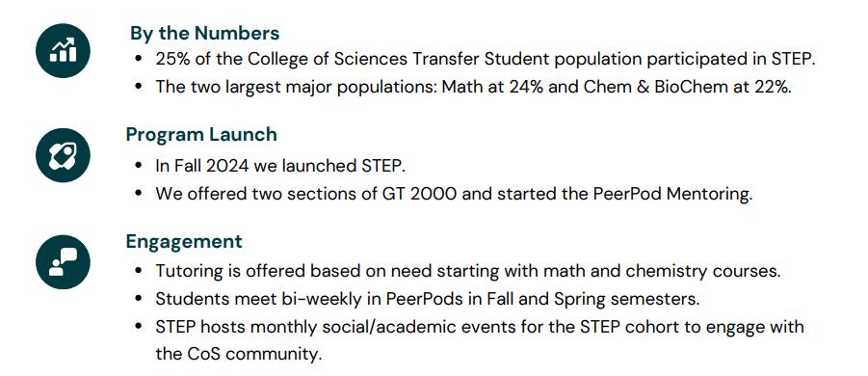Click the person with speech bubble icon
Image resolution: width=868 pixels, height=376 pixels.
click(x=64, y=262)
